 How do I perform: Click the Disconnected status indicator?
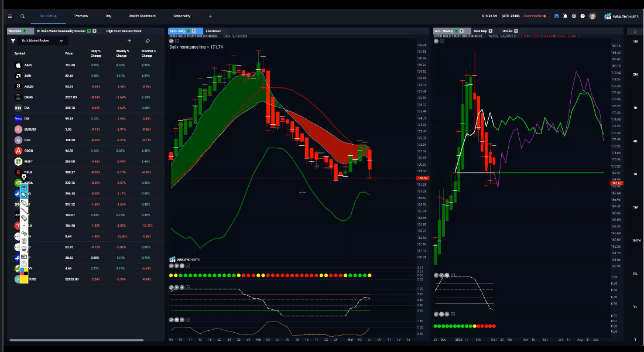point(535,16)
